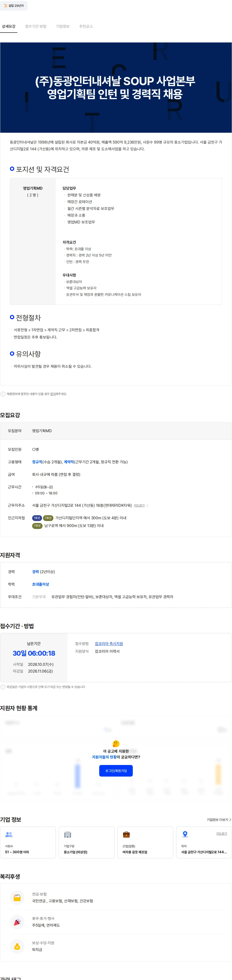The image size is (232, 980).
Task: Open the 상세요강 tab
Action: pyautogui.click(x=9, y=26)
